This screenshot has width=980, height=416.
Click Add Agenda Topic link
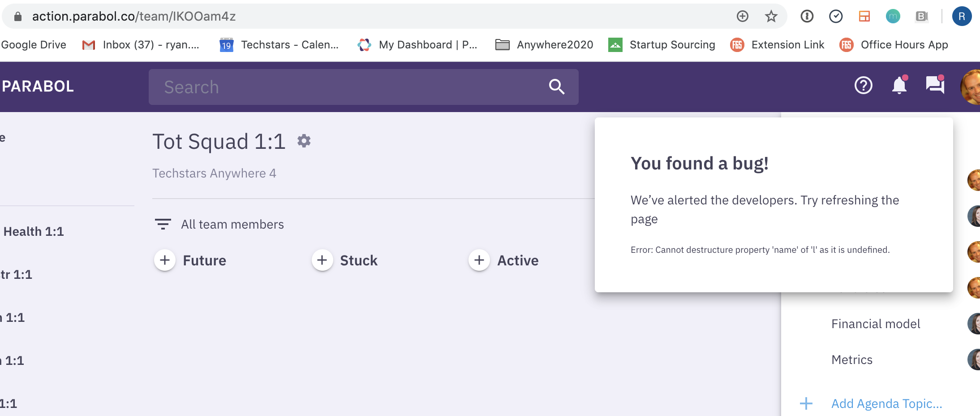(886, 403)
